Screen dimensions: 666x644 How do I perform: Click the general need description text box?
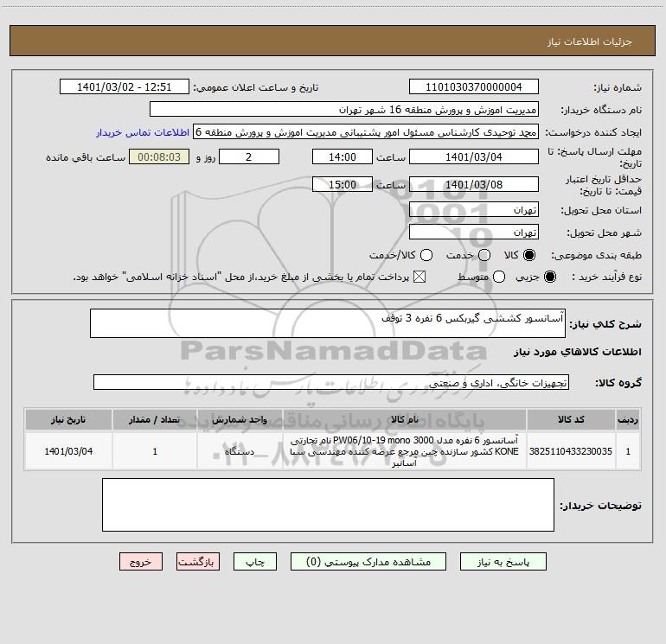(x=328, y=323)
